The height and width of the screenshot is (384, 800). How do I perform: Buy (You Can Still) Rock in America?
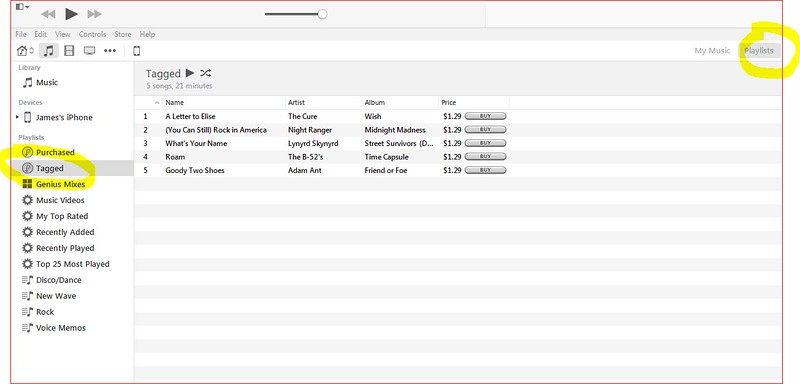pos(486,130)
